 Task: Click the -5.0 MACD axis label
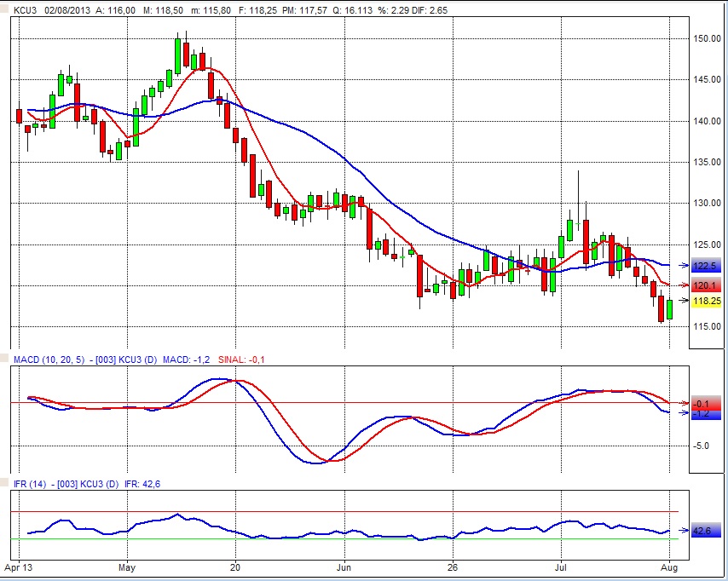[702, 446]
